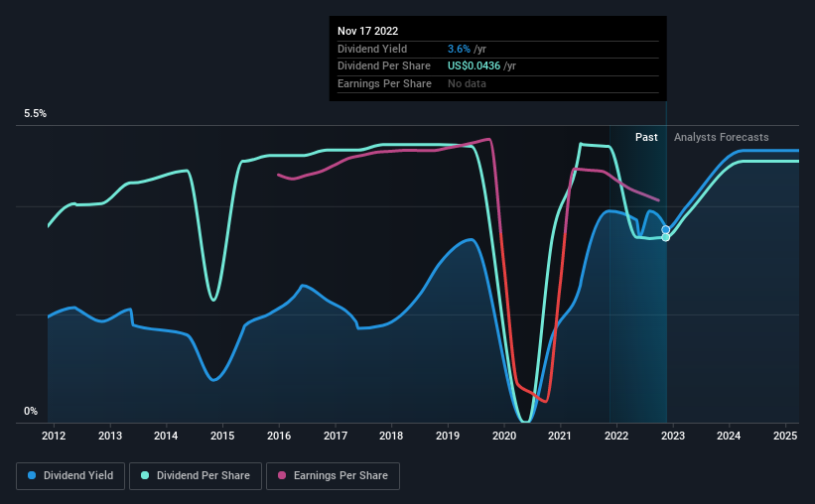Click the 2012 x-axis year label

(54, 436)
